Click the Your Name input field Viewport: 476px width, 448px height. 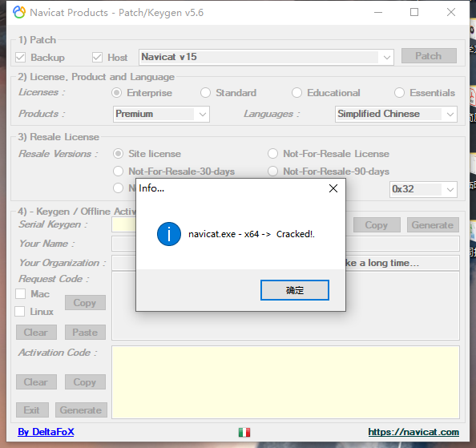285,244
